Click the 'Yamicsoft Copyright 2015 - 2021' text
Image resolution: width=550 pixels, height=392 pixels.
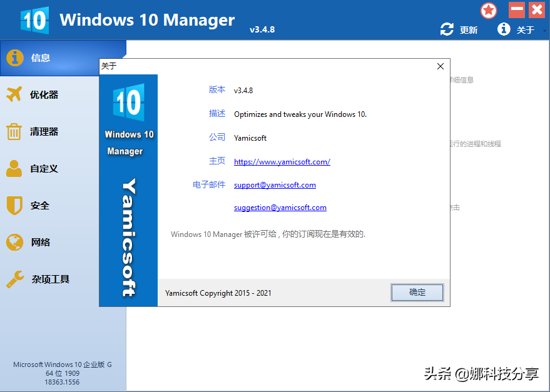point(218,293)
